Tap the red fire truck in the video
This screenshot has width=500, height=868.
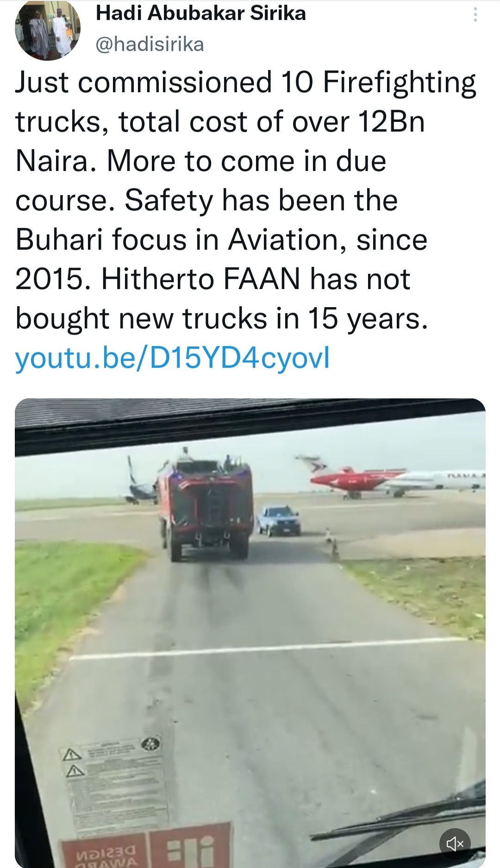coord(205,505)
